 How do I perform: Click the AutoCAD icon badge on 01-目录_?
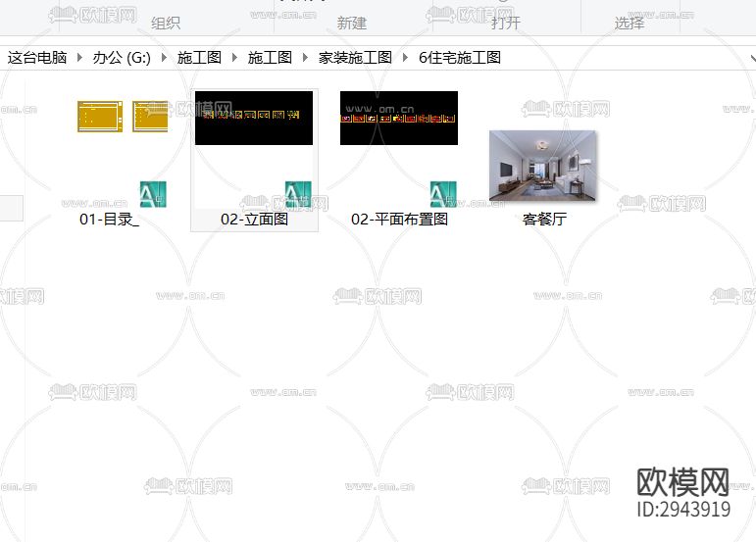click(153, 194)
